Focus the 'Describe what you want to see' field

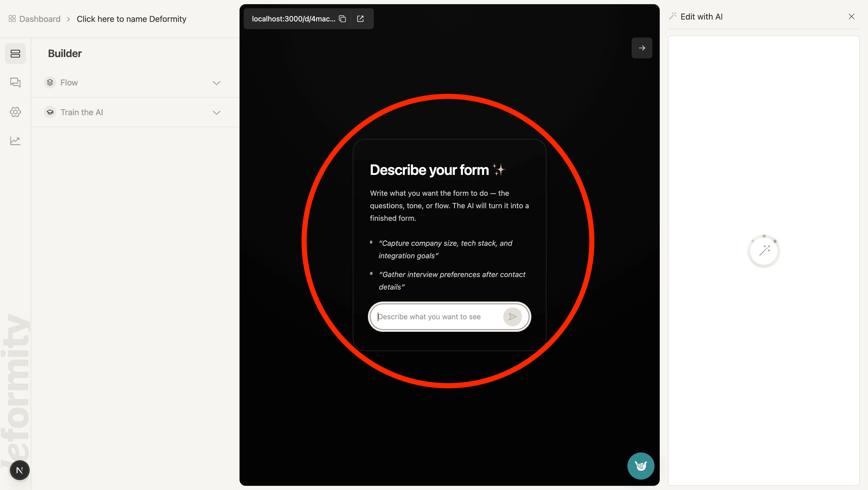[438, 317]
